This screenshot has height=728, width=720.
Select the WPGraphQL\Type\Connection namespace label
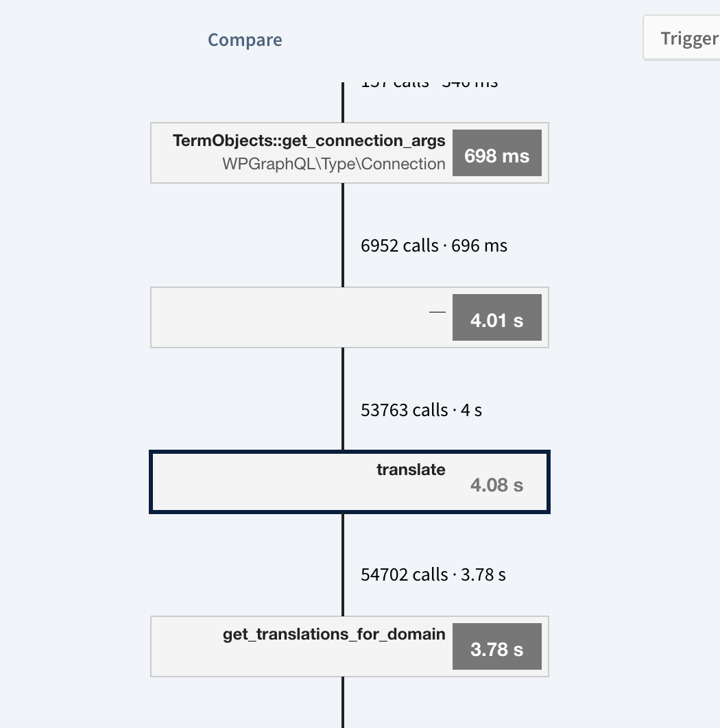(x=333, y=164)
